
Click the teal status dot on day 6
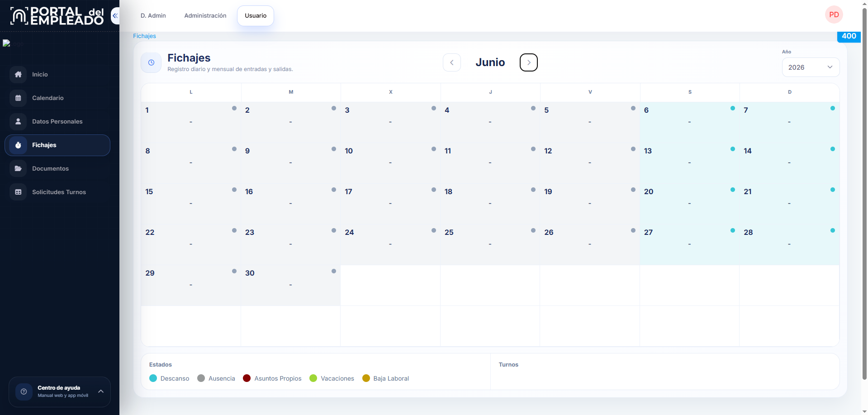pyautogui.click(x=733, y=108)
